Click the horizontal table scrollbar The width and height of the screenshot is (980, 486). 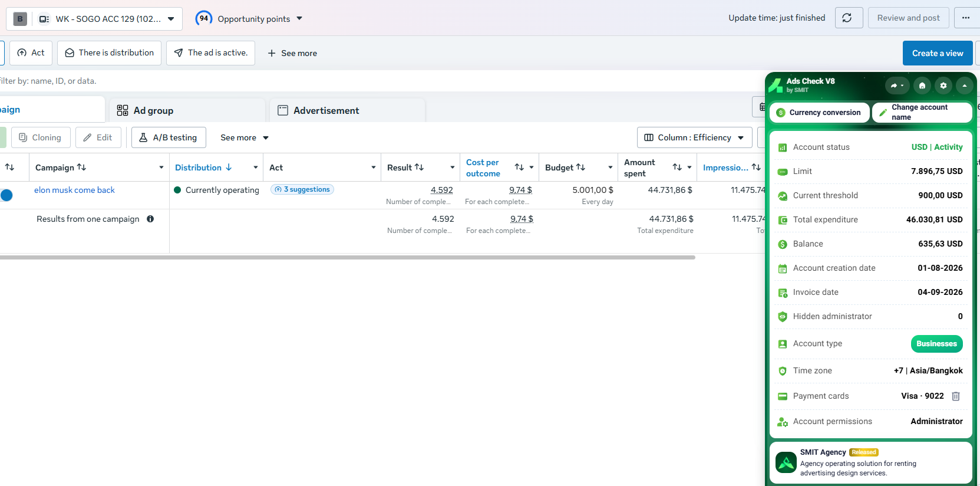(348, 257)
